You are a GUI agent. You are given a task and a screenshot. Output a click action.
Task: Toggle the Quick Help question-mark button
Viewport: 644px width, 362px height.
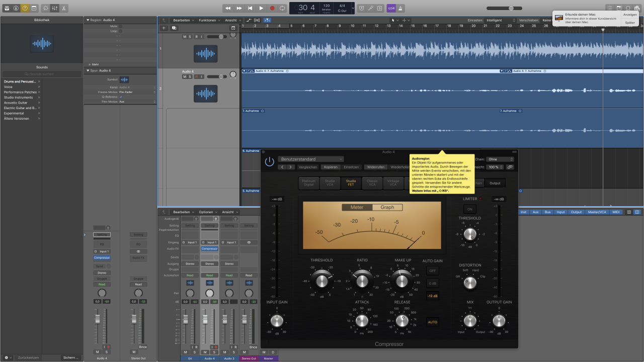point(25,9)
